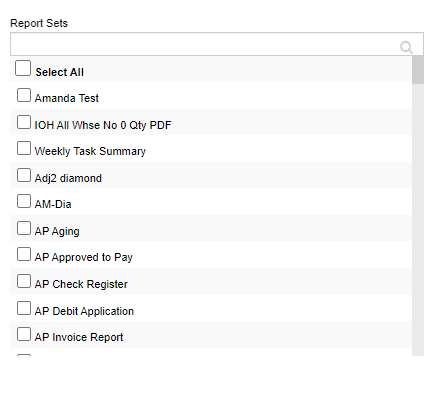Click the scrollbar track below the thumb

pos(418,220)
